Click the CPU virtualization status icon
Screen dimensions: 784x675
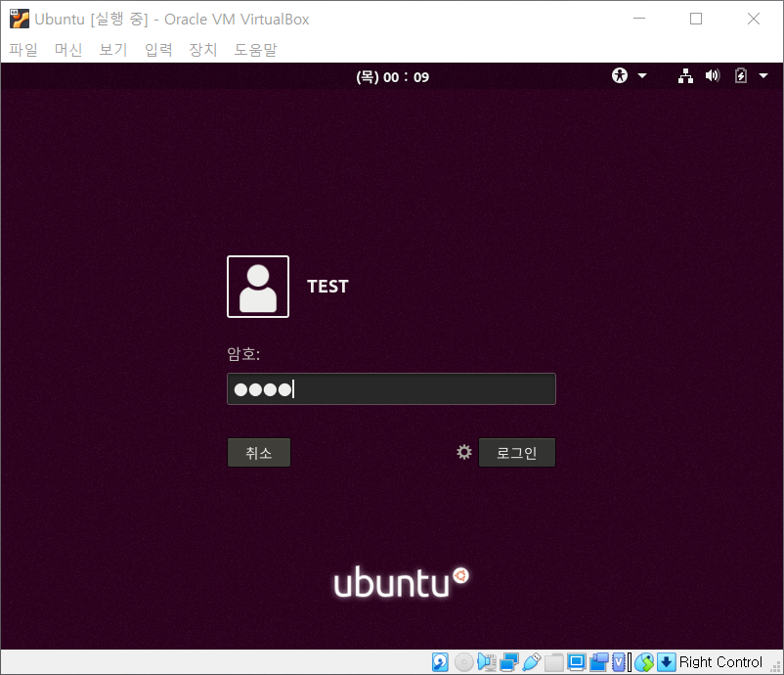click(x=619, y=662)
